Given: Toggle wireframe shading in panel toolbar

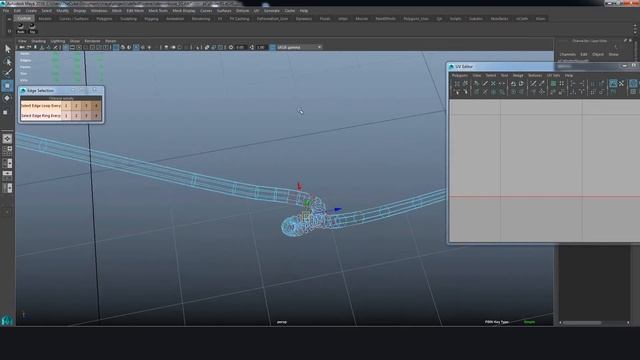Looking at the screenshot, I should 116,47.
